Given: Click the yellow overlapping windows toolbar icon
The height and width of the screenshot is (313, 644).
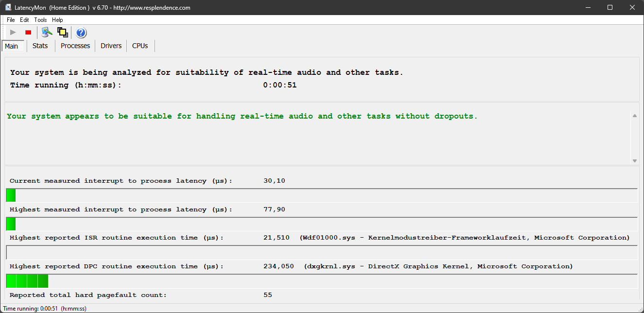Looking at the screenshot, I should point(62,33).
